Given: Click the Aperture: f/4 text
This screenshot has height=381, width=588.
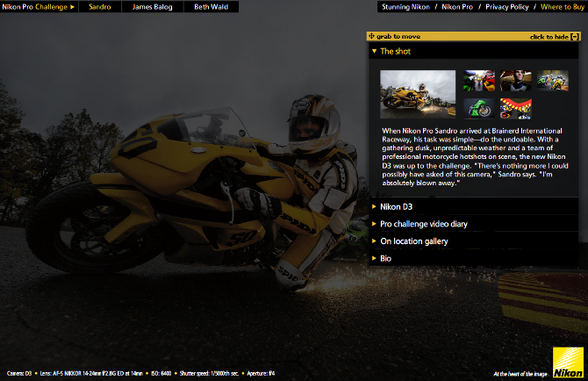Looking at the screenshot, I should [x=261, y=373].
